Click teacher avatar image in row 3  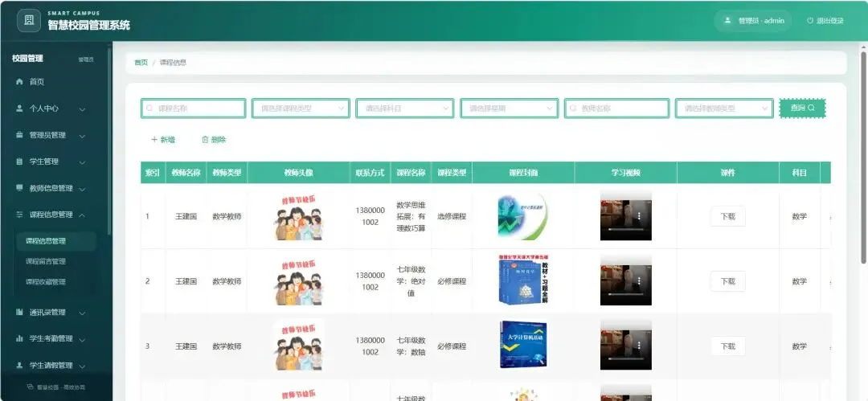299,346
